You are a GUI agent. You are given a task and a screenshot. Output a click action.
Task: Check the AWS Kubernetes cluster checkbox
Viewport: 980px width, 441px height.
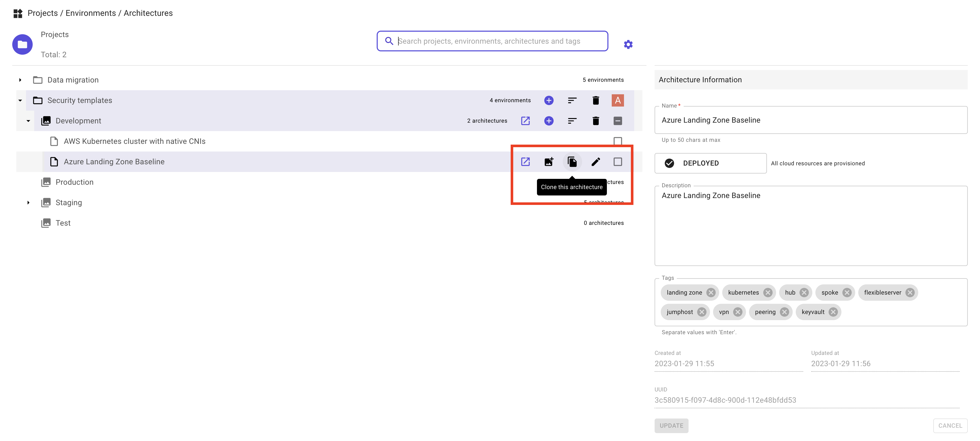point(617,141)
